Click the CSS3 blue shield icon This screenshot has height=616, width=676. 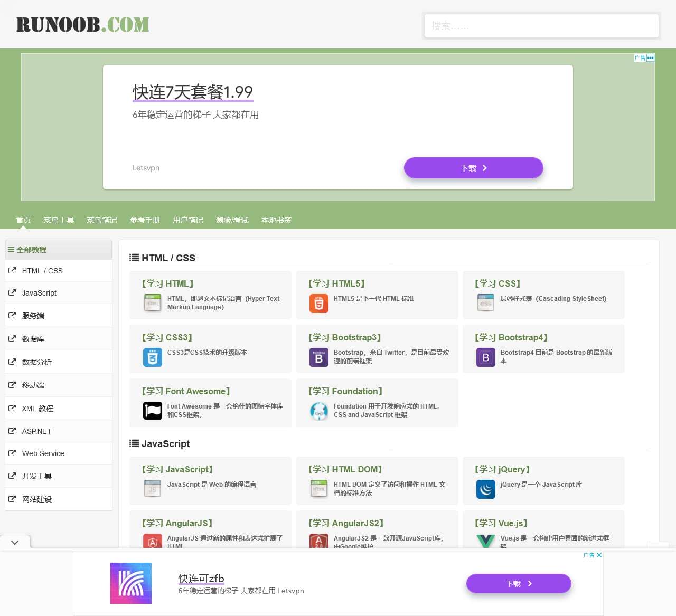pos(152,357)
